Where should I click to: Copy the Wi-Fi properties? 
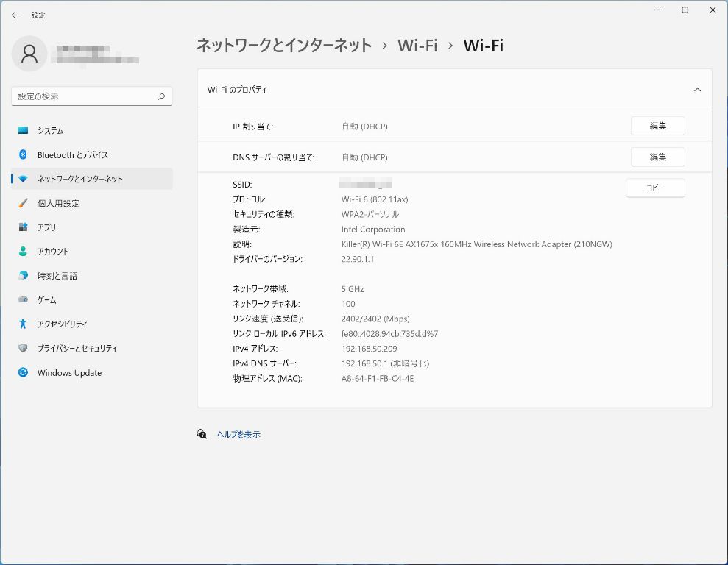[655, 188]
